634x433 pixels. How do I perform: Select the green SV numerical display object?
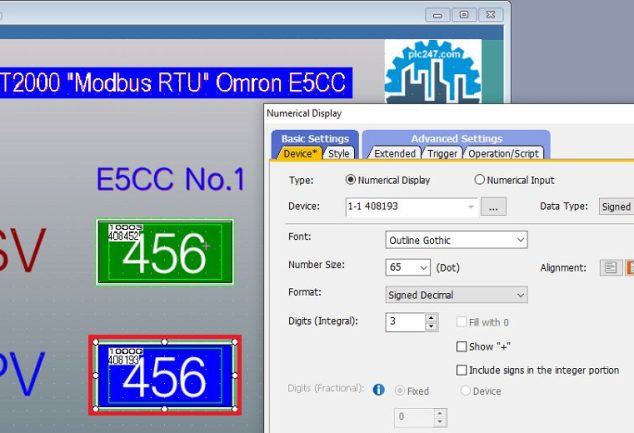tap(165, 252)
